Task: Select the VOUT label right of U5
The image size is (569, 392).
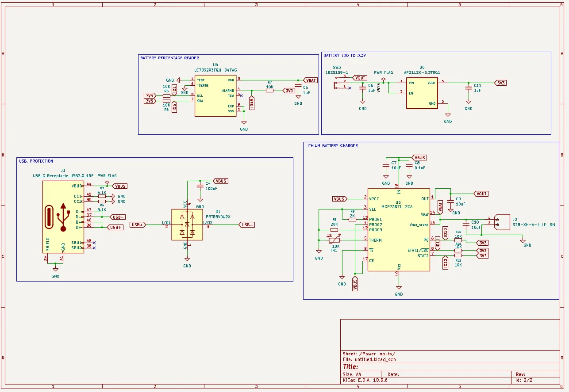Action: [481, 194]
